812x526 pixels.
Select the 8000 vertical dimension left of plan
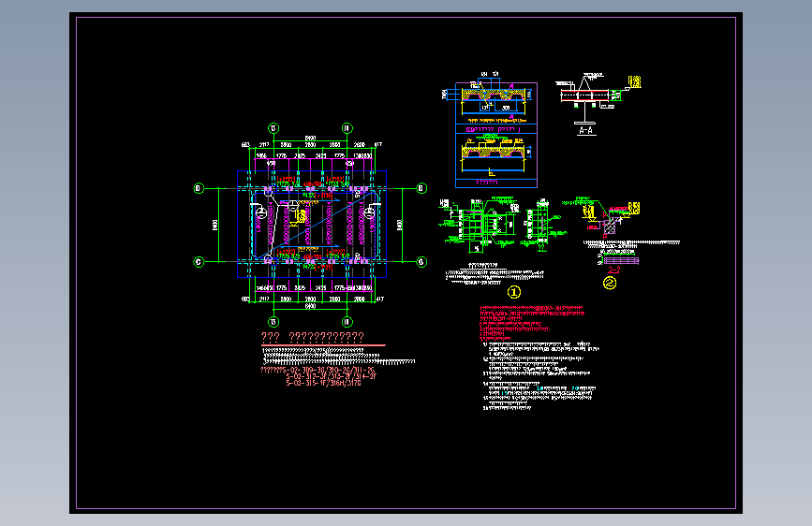(214, 225)
